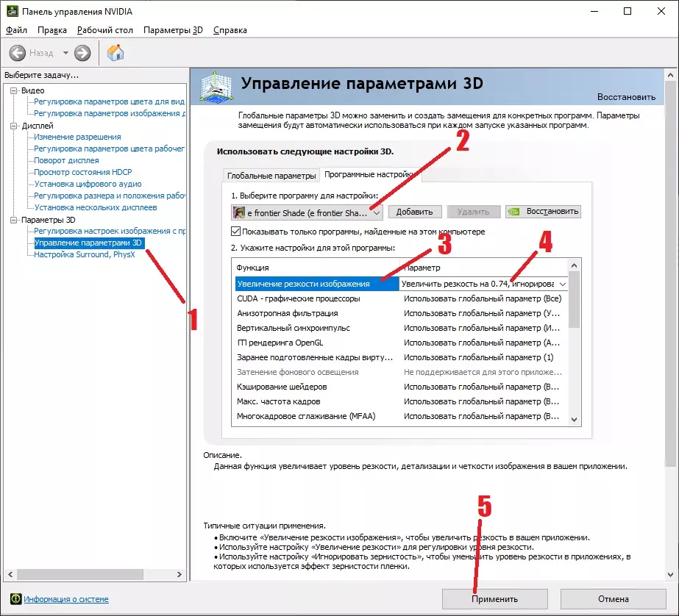This screenshot has height=616, width=679.
Task: Select Поворот дисплея in task tree
Action: [66, 160]
